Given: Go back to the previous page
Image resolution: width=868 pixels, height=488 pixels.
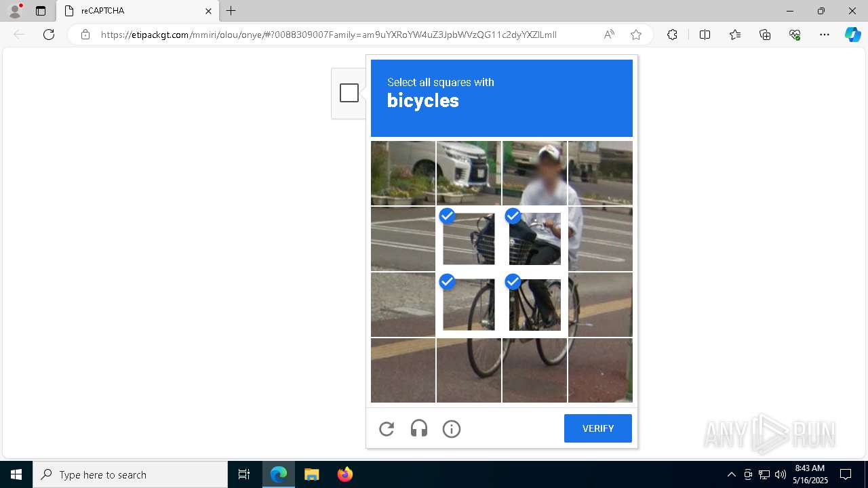Looking at the screenshot, I should [x=19, y=35].
